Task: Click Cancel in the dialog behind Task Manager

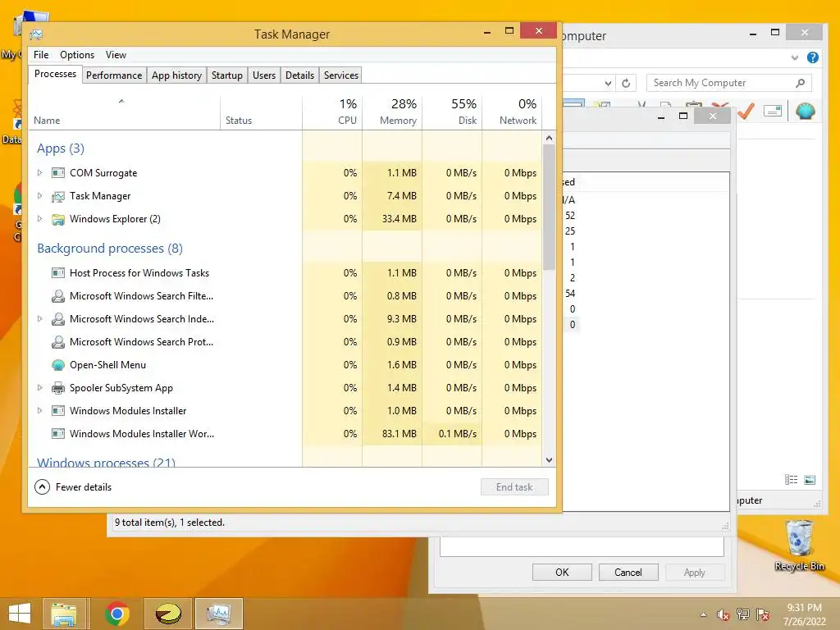Action: coord(628,572)
